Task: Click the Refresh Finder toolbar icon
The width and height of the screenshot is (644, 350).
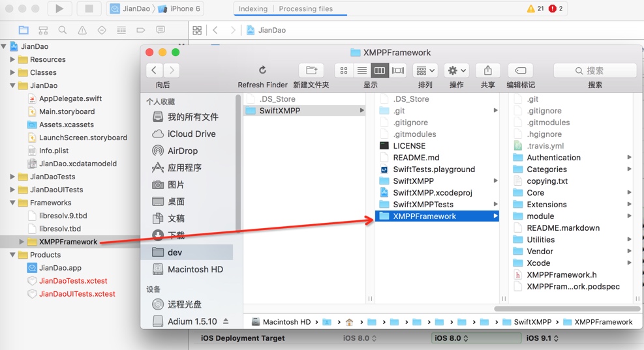Action: pyautogui.click(x=262, y=70)
